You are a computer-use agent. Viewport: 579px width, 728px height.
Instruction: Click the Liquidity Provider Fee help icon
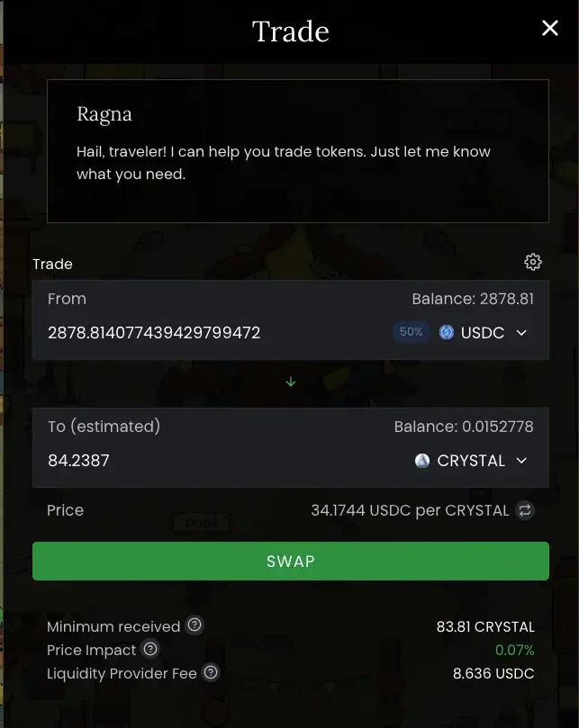(x=211, y=672)
